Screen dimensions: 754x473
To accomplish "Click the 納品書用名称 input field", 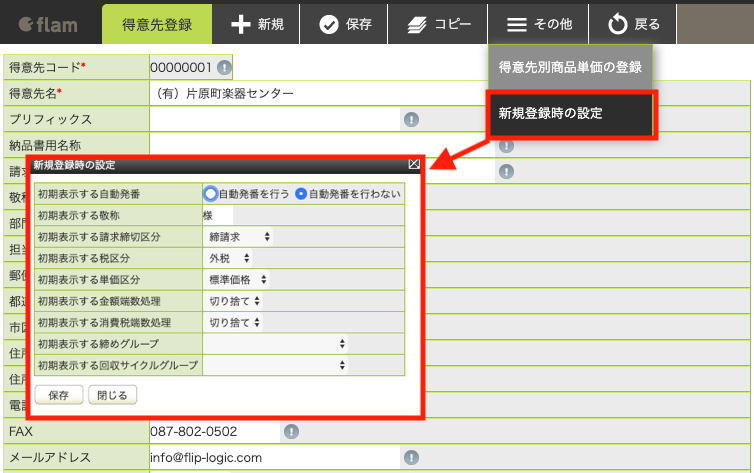I will pos(322,145).
